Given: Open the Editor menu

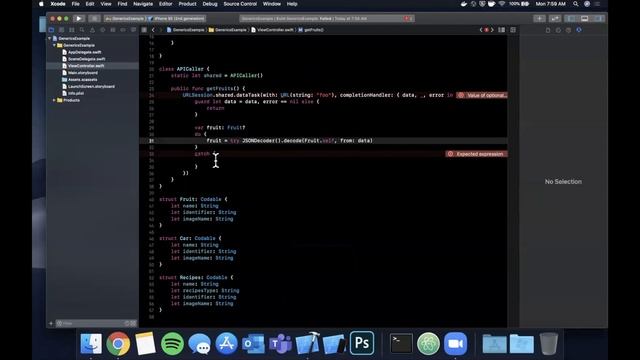Looking at the screenshot, I should [x=165, y=4].
